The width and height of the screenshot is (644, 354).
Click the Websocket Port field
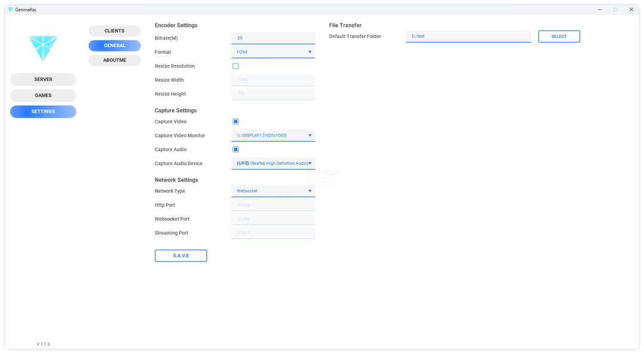tap(273, 218)
